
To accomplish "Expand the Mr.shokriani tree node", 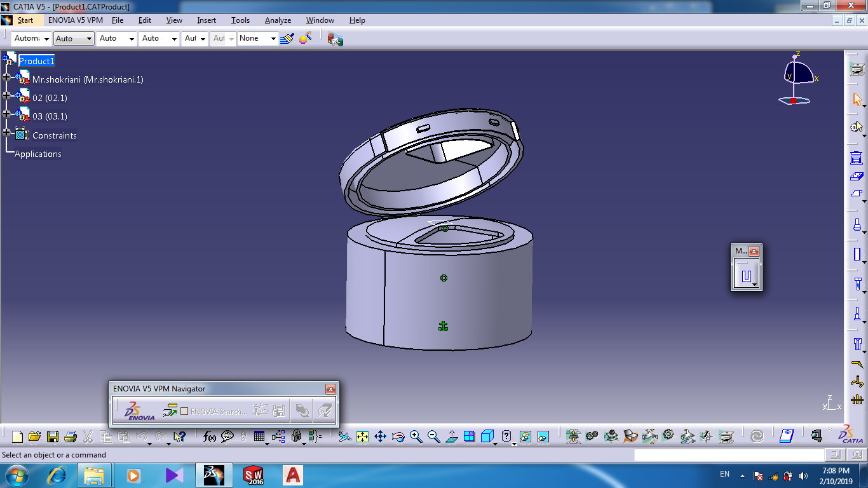I will click(7, 77).
